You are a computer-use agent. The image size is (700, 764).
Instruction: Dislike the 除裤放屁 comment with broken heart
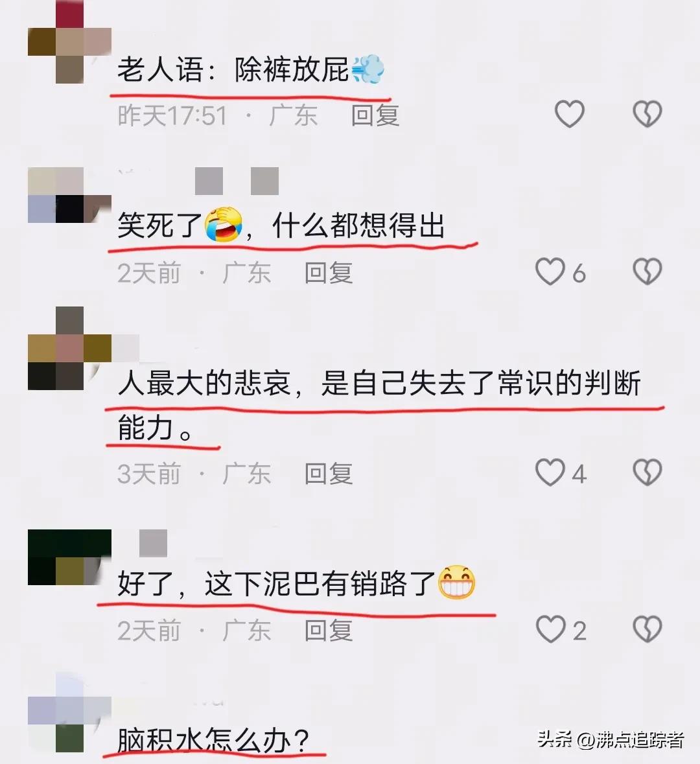pos(647,114)
